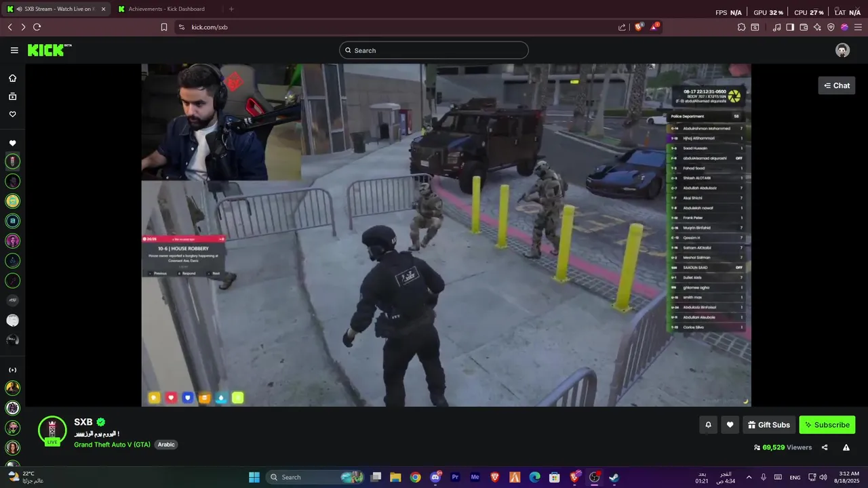Expand the Chat panel
The image size is (868, 488).
[837, 85]
